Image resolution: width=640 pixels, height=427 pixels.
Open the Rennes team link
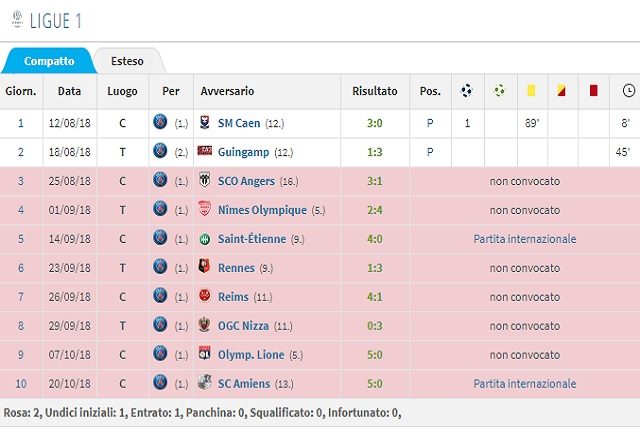click(x=236, y=268)
